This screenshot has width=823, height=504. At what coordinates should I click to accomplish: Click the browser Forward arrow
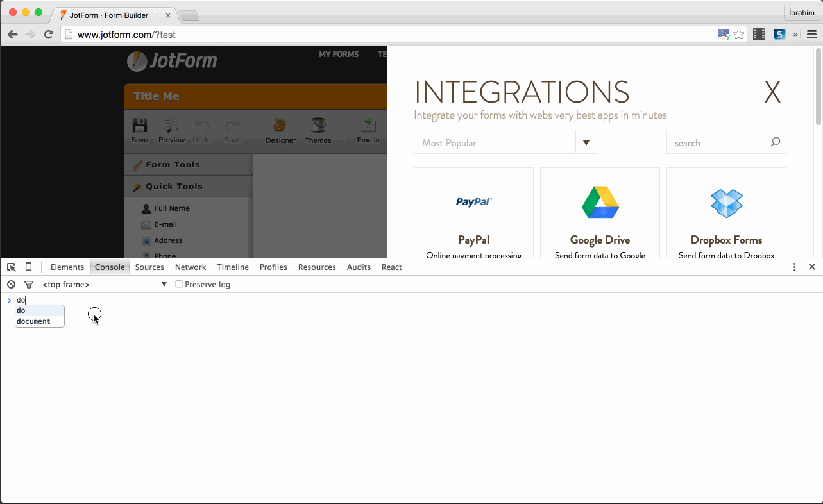[x=30, y=35]
